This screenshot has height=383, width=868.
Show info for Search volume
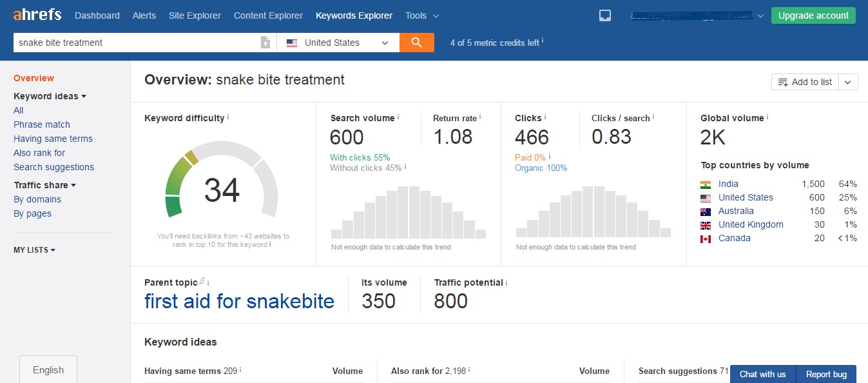pos(398,117)
